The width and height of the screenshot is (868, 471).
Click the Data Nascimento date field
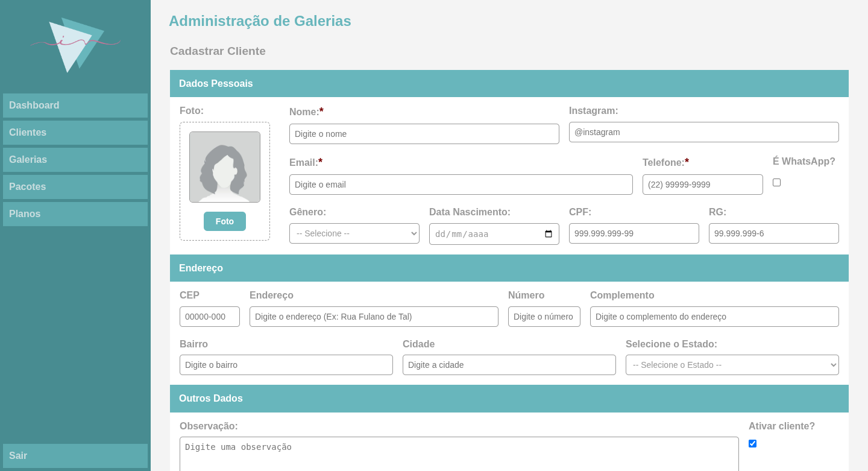click(494, 234)
